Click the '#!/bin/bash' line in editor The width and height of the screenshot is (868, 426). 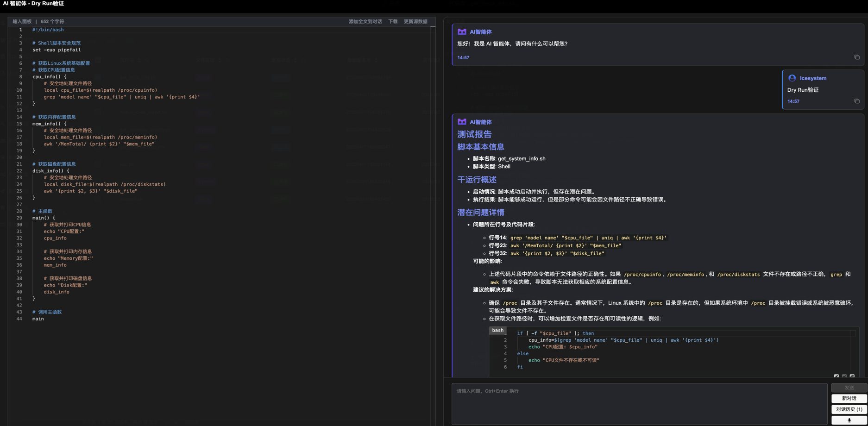tap(48, 30)
